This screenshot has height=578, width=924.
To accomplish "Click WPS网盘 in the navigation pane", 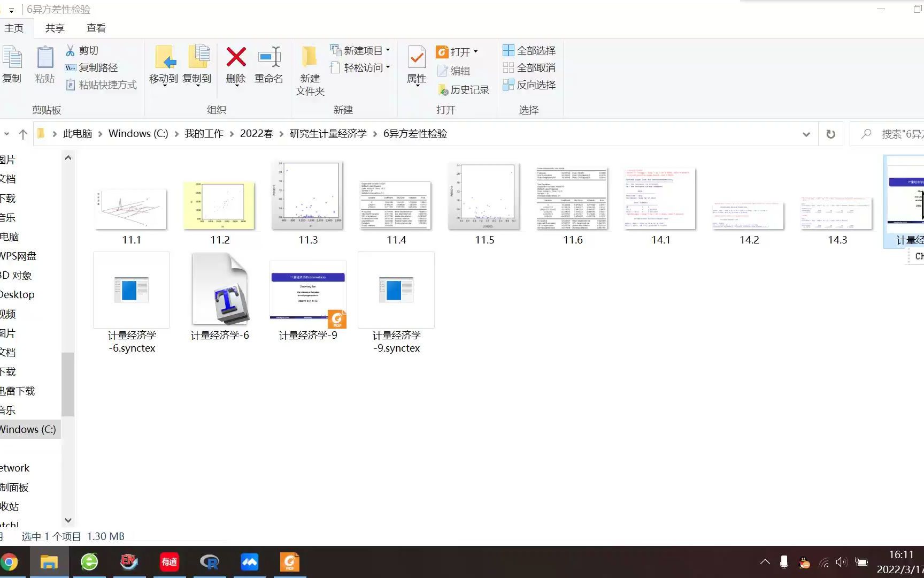I will pyautogui.click(x=19, y=256).
